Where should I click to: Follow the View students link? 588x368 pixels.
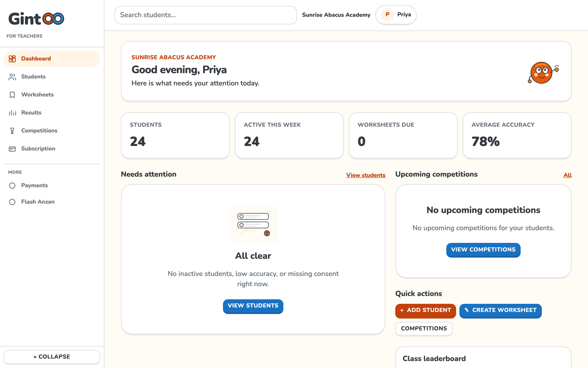(366, 175)
